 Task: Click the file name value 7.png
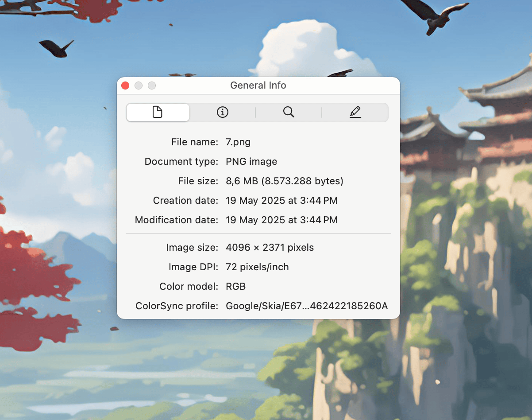pyautogui.click(x=238, y=142)
